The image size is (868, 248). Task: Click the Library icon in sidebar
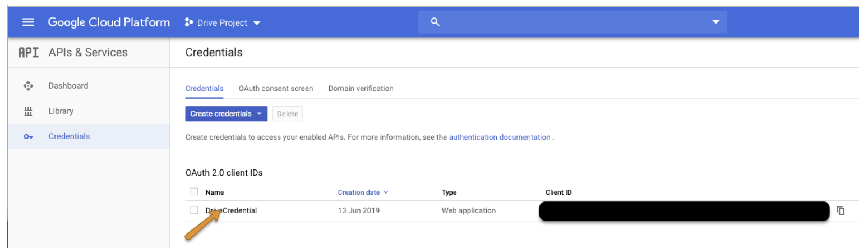[28, 111]
